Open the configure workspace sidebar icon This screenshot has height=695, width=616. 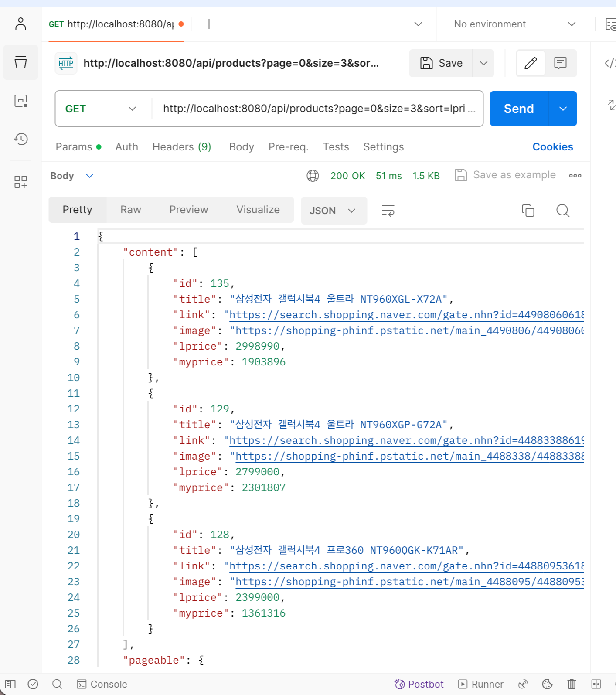pos(20,181)
